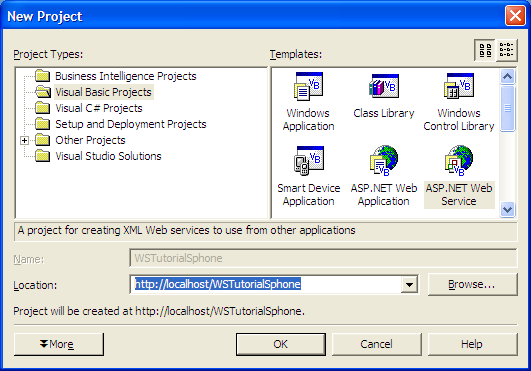Screen dimensions: 531x371
Task: Click the Visual Studio Solutions folder icon
Action: click(x=43, y=156)
